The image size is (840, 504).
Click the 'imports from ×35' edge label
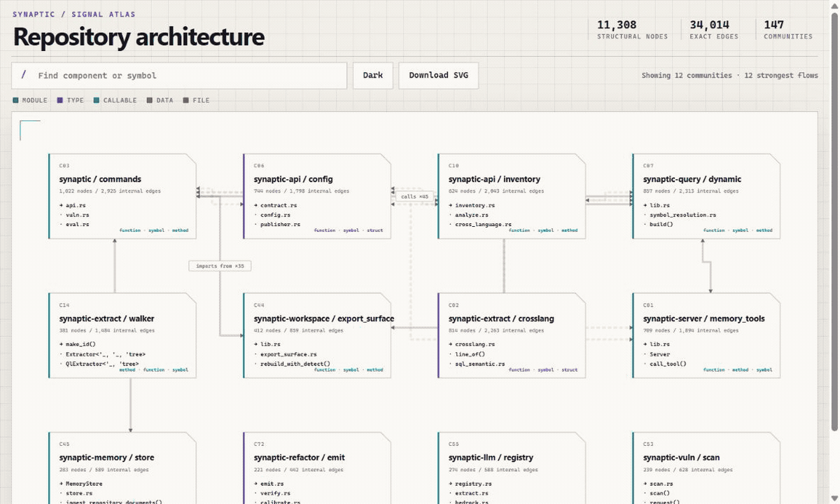click(220, 266)
